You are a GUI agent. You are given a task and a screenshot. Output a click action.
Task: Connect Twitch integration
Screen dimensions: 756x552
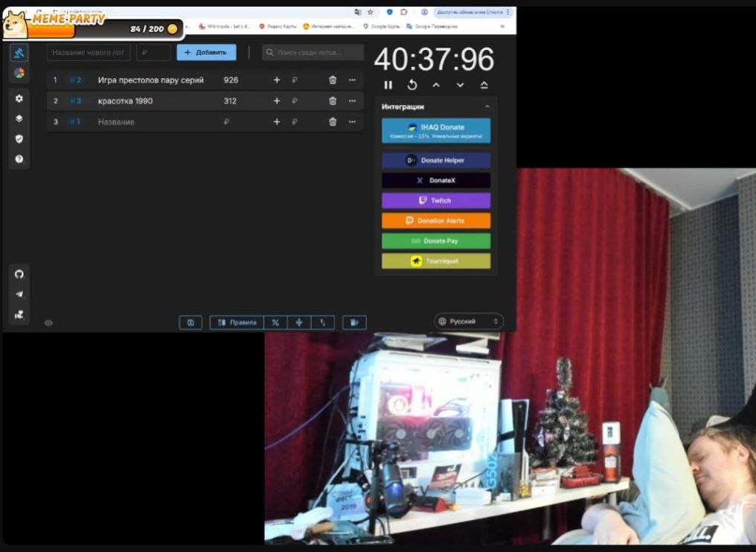(x=436, y=201)
